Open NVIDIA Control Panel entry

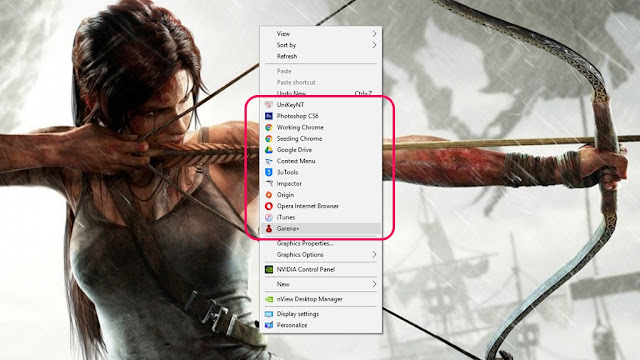coord(321,269)
